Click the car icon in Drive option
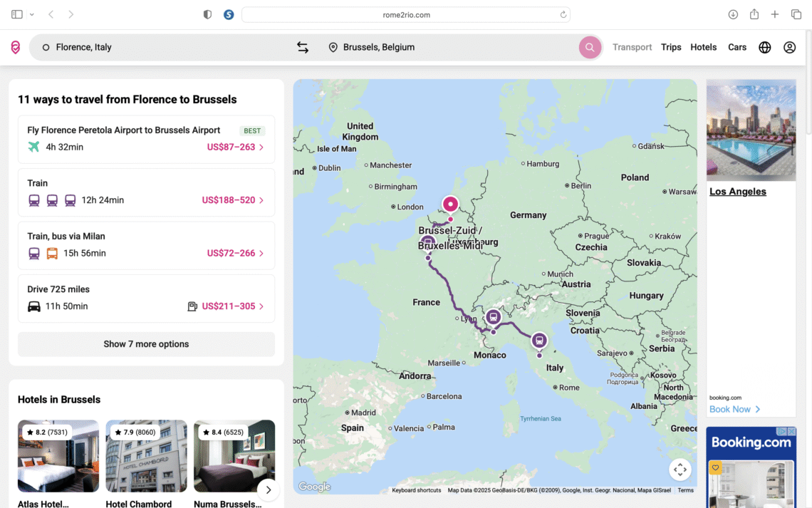This screenshot has width=812, height=508. pos(34,306)
